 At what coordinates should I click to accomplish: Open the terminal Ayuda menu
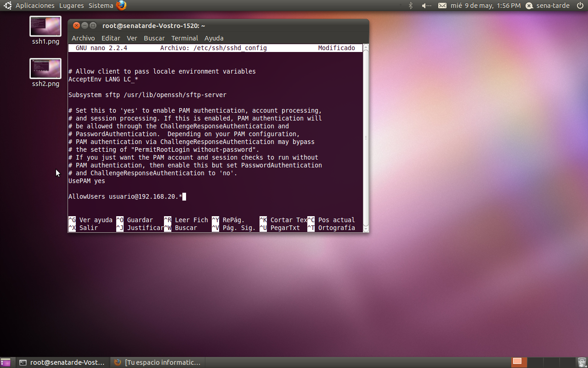214,38
